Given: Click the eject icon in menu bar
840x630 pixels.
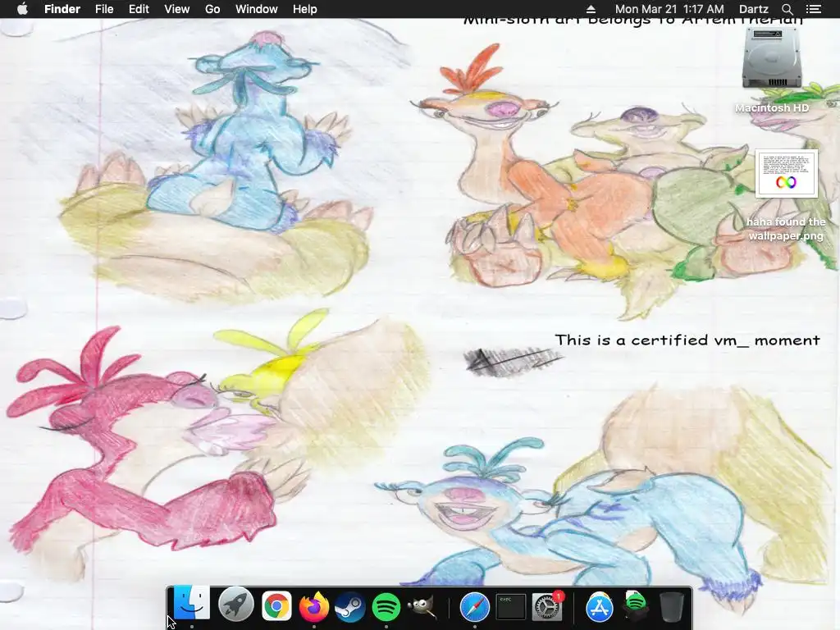Looking at the screenshot, I should click(591, 9).
